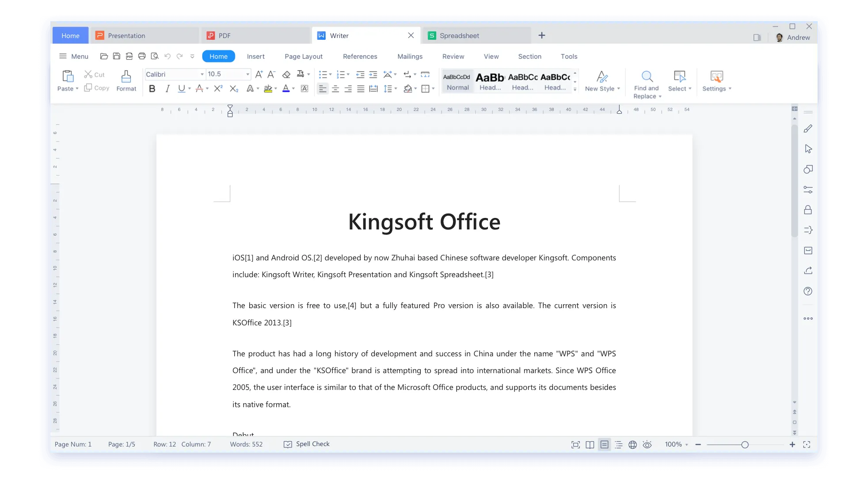Viewport: 868px width, 481px height.
Task: Open the Page Layout ribbon tab
Action: [304, 57]
